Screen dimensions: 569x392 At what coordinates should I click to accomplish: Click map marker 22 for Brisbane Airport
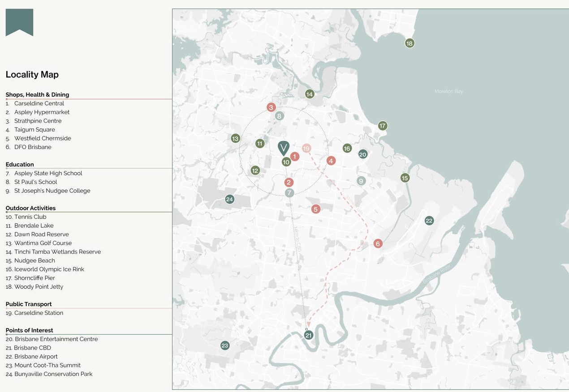(x=429, y=221)
